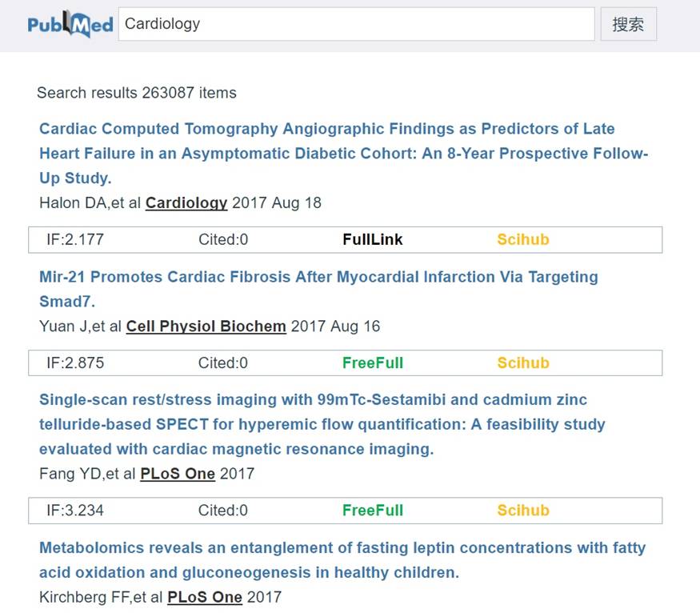Click the Cardiology journal link
Image resolution: width=700 pixels, height=613 pixels.
(186, 203)
